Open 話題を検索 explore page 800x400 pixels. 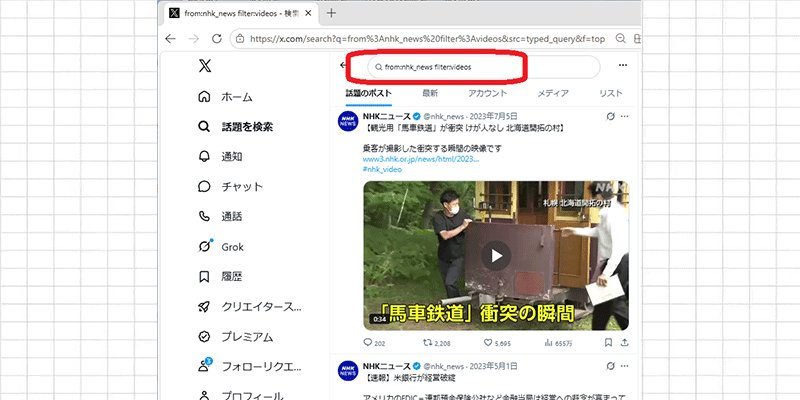click(x=235, y=127)
